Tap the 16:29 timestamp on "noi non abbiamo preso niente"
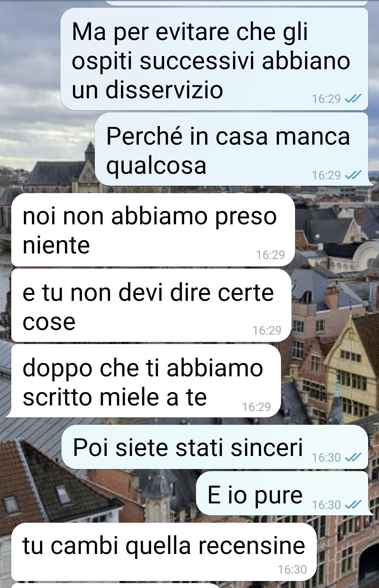This screenshot has width=379, height=588. pos(270,255)
